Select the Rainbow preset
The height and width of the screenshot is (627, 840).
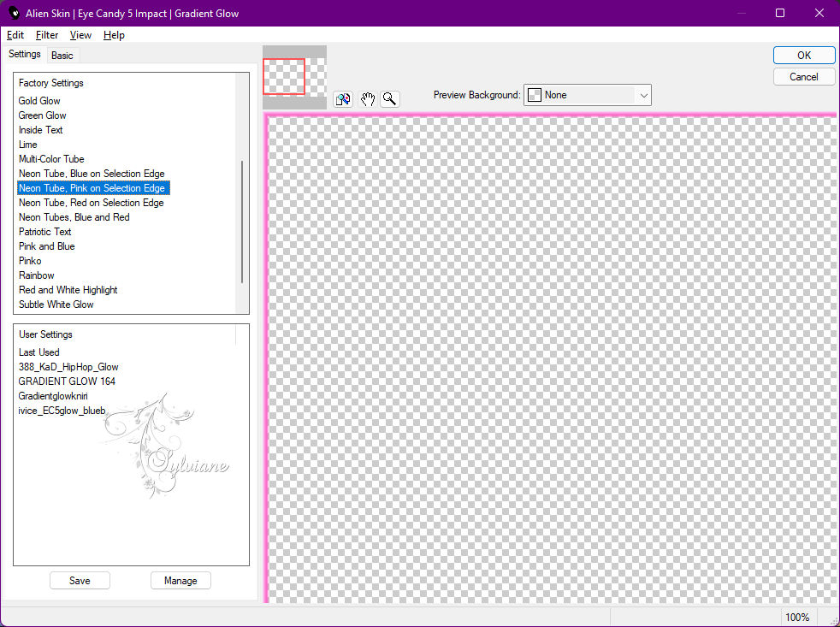pos(37,275)
